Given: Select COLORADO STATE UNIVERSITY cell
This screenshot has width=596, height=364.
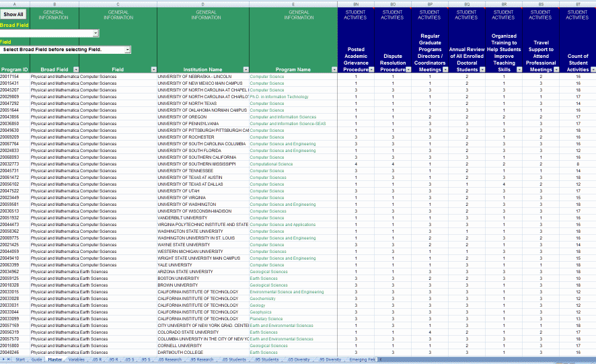Looking at the screenshot, I should coord(203,332).
